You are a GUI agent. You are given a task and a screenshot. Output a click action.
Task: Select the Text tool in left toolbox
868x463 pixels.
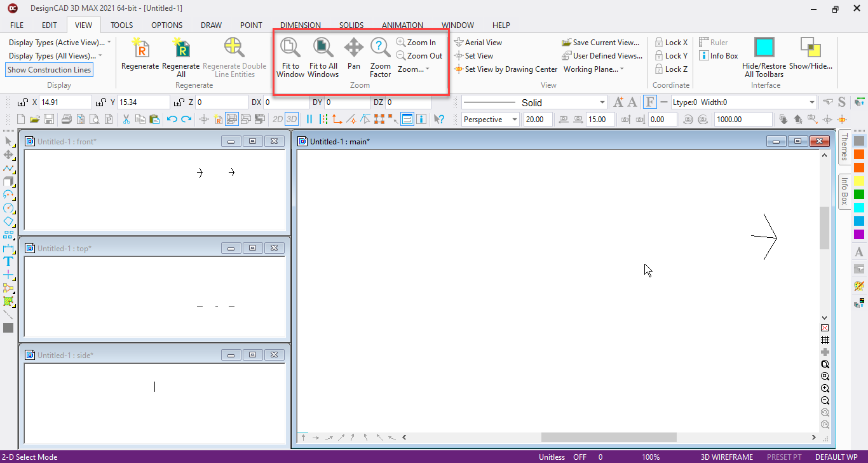8,261
